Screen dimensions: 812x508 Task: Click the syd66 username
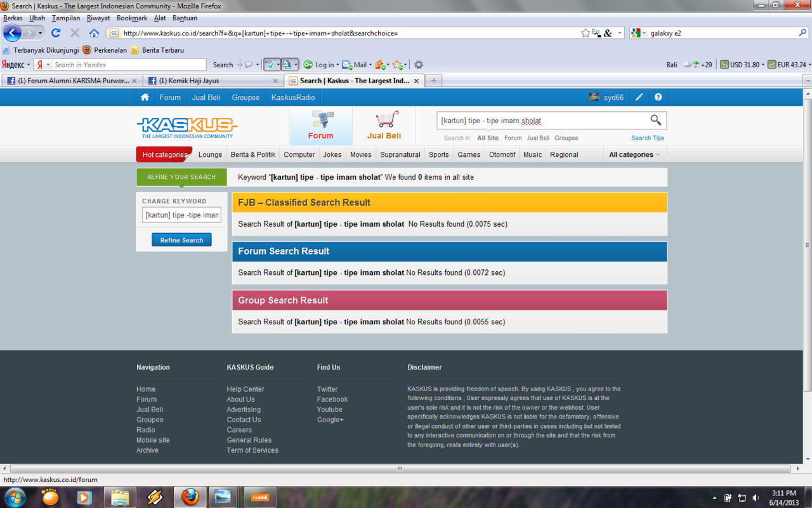click(x=613, y=97)
